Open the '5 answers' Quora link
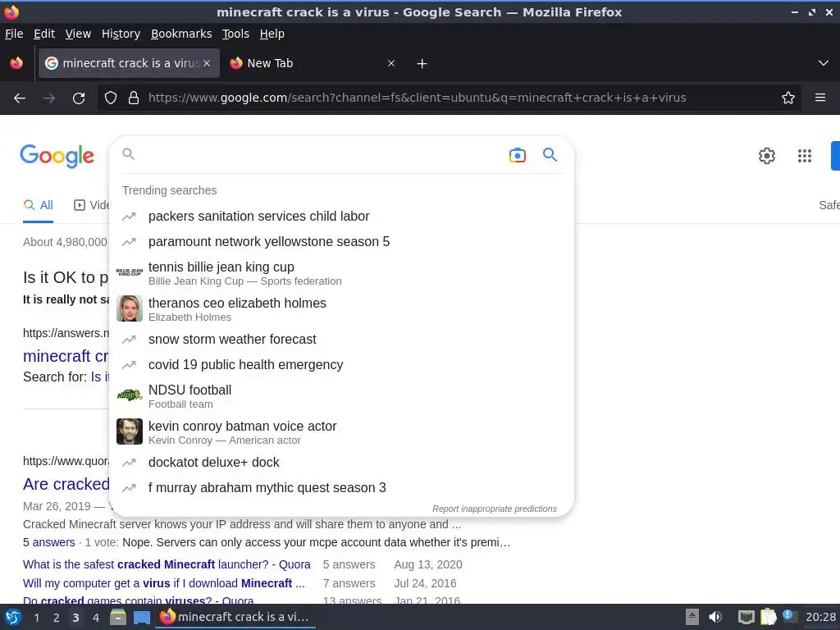 point(48,543)
